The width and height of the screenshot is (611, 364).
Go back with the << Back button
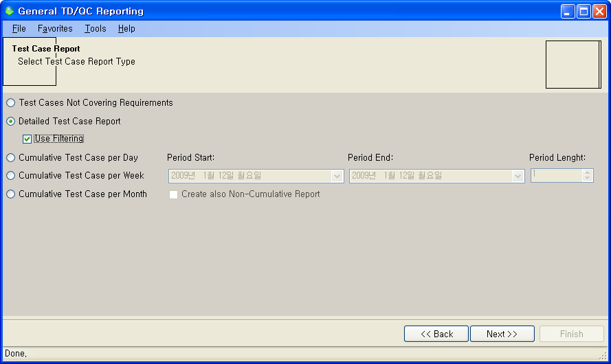coord(436,334)
